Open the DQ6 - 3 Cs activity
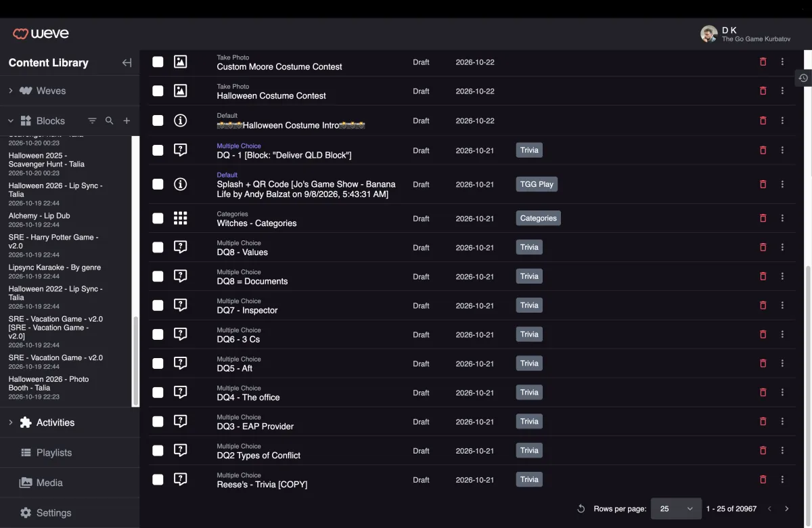This screenshot has width=812, height=528. click(x=238, y=339)
